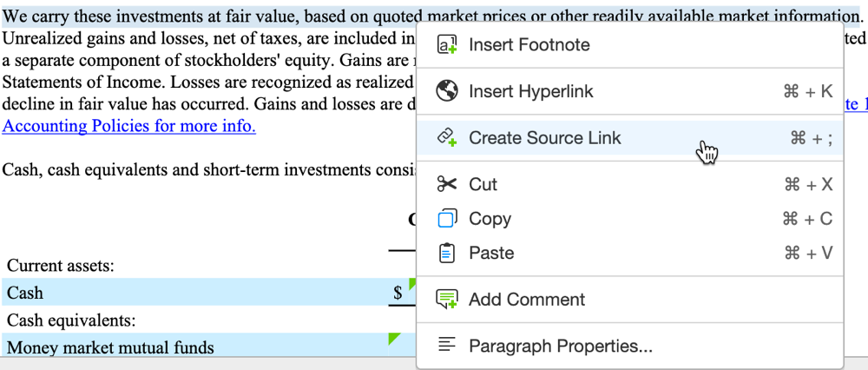Screen dimensions: 868x370
Task: Open the Accounting Policies for more info link
Action: (x=128, y=126)
